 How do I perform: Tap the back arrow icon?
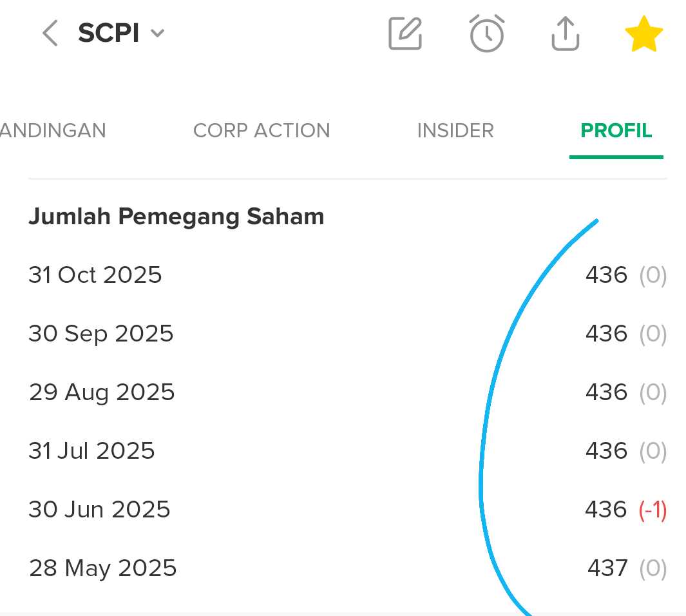pos(50,34)
